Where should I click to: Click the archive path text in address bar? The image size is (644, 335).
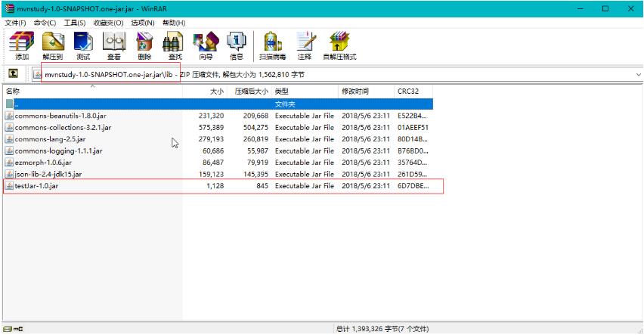click(109, 74)
